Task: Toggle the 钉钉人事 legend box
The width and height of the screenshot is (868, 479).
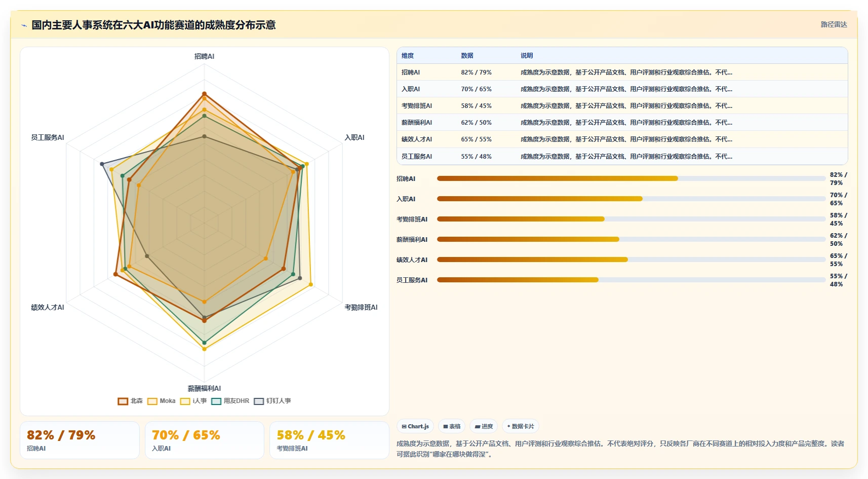Action: (259, 401)
